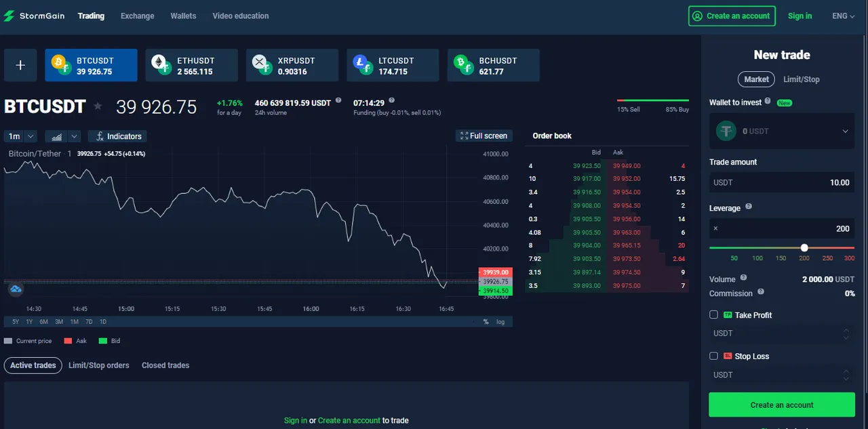Viewport: 868px width, 429px height.
Task: Add a new instrument with plus button
Action: point(20,65)
